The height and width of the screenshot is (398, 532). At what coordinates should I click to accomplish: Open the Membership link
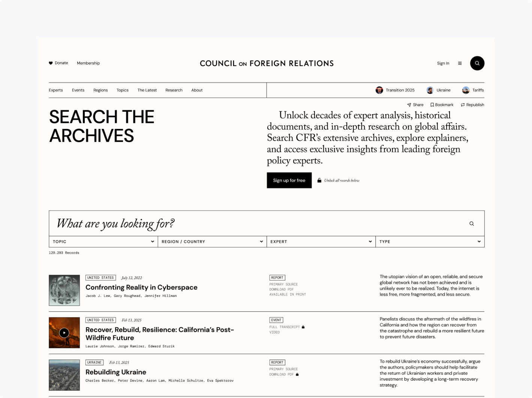(x=88, y=63)
